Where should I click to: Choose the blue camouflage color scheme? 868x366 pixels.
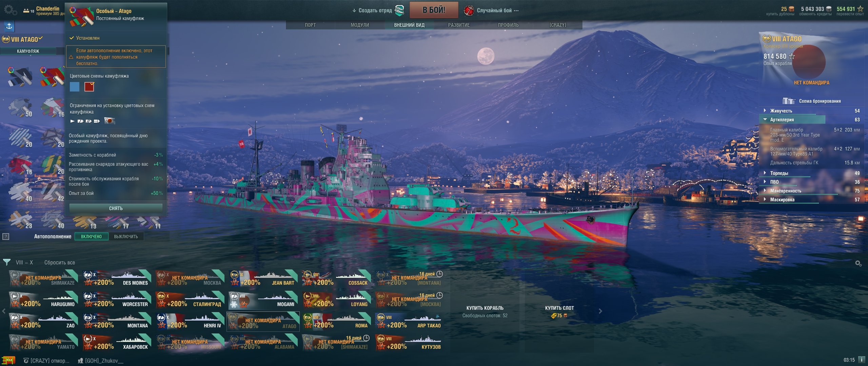pyautogui.click(x=75, y=87)
